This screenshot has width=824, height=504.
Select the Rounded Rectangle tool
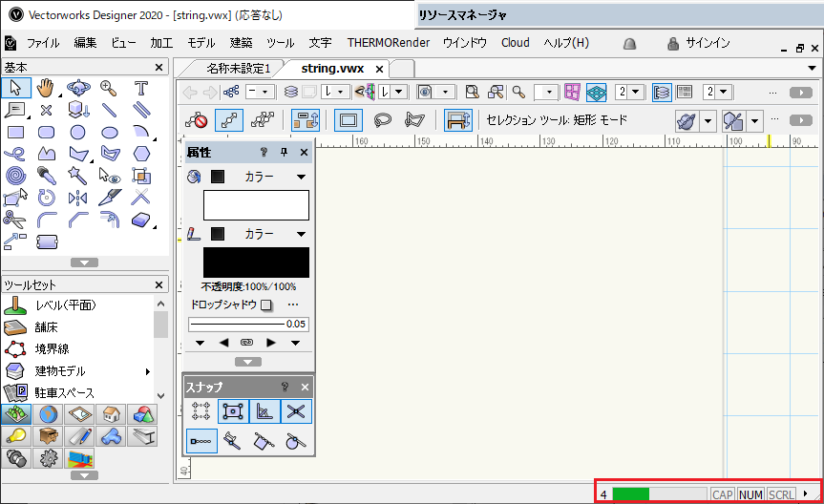click(46, 132)
